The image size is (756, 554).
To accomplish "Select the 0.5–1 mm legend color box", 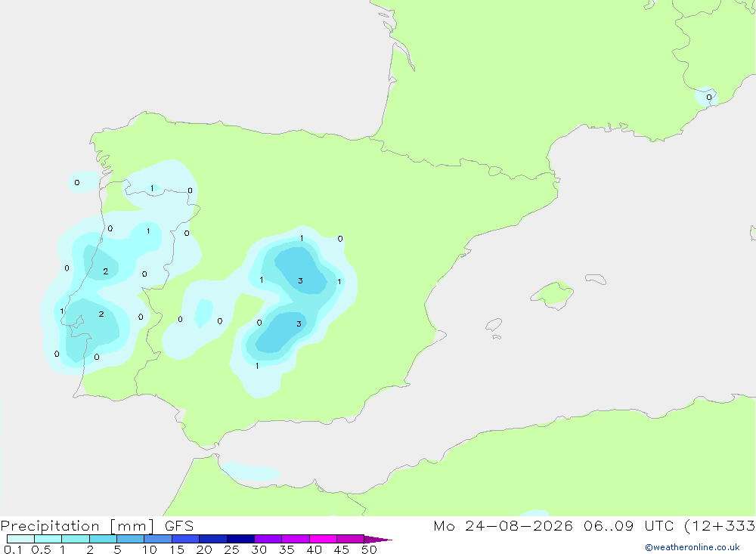I will (48, 539).
